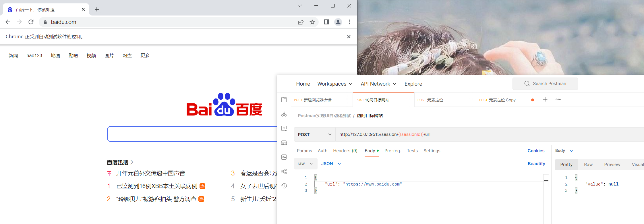Open the response Body dropdown
The height and width of the screenshot is (224, 644).
pos(564,150)
